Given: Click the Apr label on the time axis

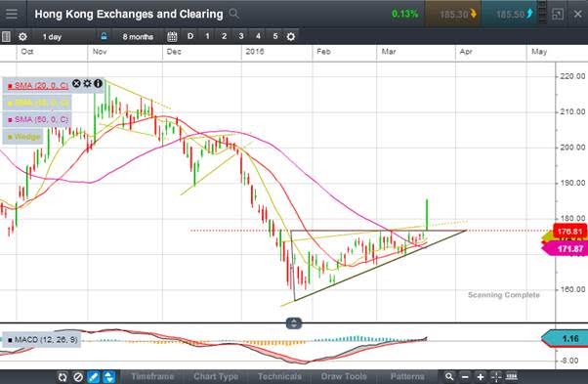Looking at the screenshot, I should click(466, 52).
